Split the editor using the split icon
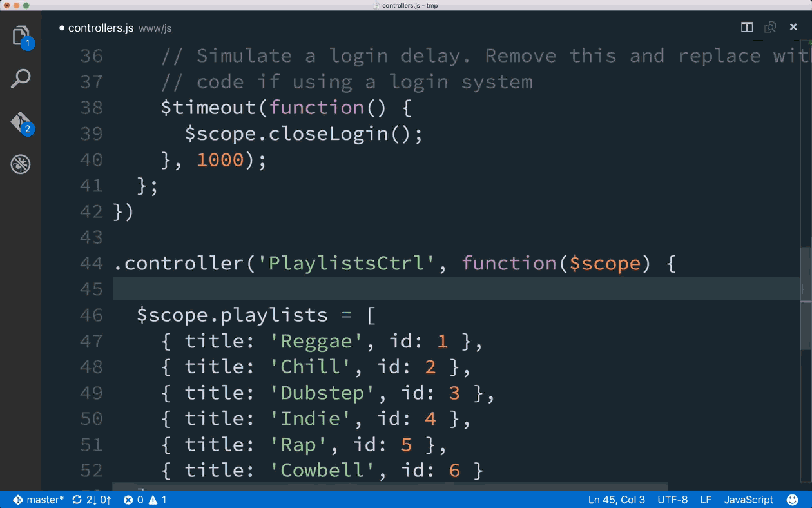Screen dimensions: 812x508 [746, 27]
